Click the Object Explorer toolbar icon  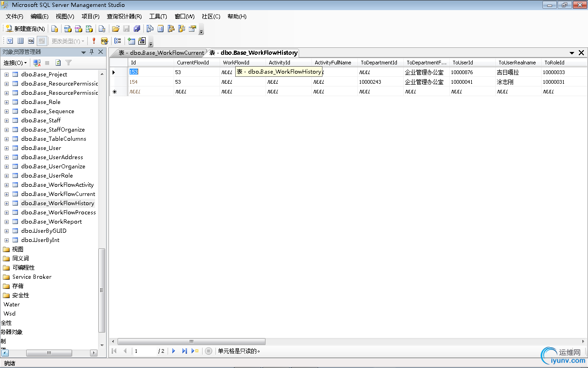(x=171, y=29)
